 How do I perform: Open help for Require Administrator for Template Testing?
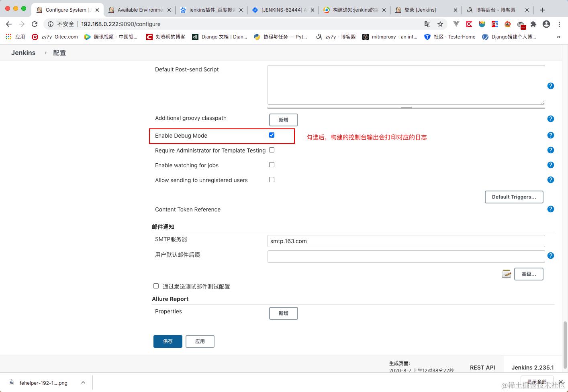(x=551, y=150)
